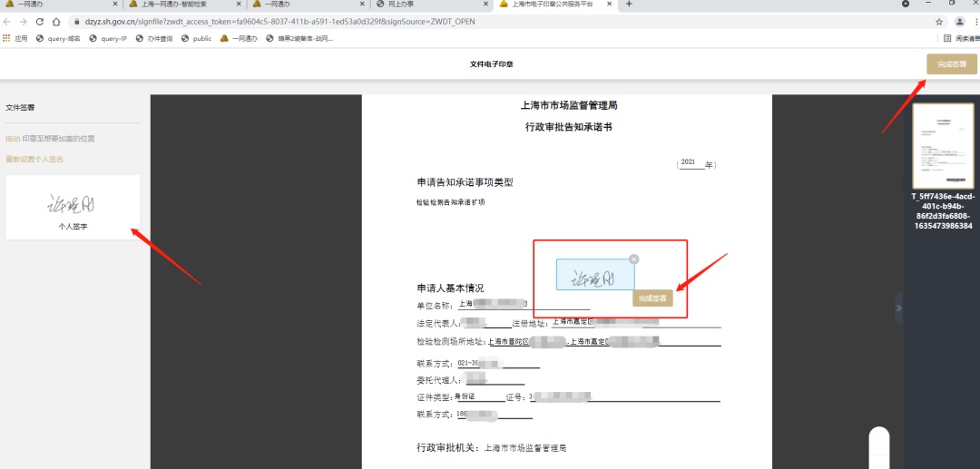This screenshot has width=980, height=469.
Task: Click 完成签署 beside the placed signature
Action: point(652,298)
